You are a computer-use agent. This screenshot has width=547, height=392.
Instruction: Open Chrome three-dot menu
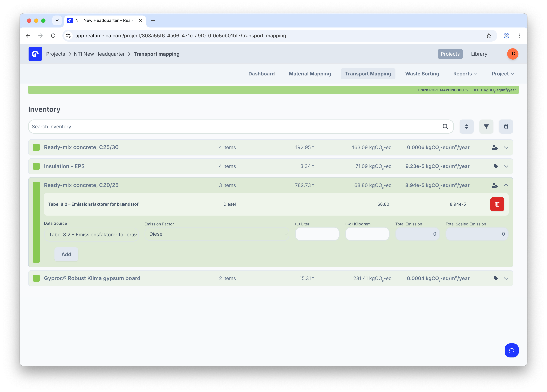point(519,36)
